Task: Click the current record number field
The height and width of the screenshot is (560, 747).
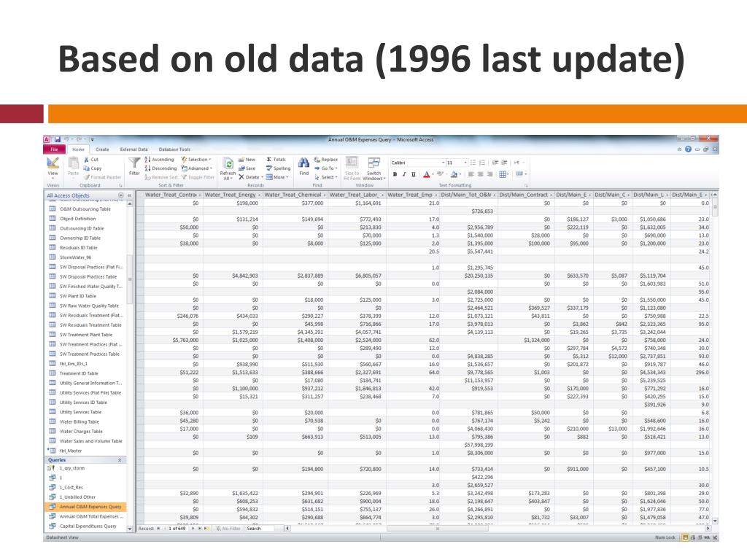Action: [x=177, y=528]
